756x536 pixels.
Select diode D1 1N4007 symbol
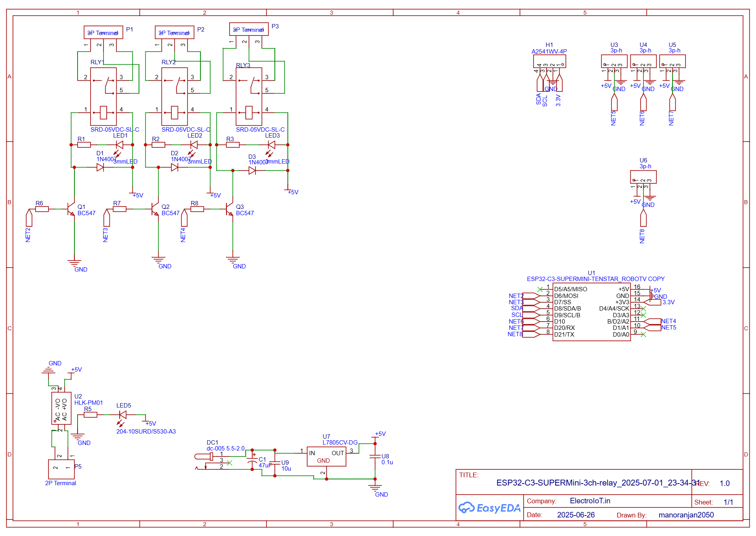(100, 167)
